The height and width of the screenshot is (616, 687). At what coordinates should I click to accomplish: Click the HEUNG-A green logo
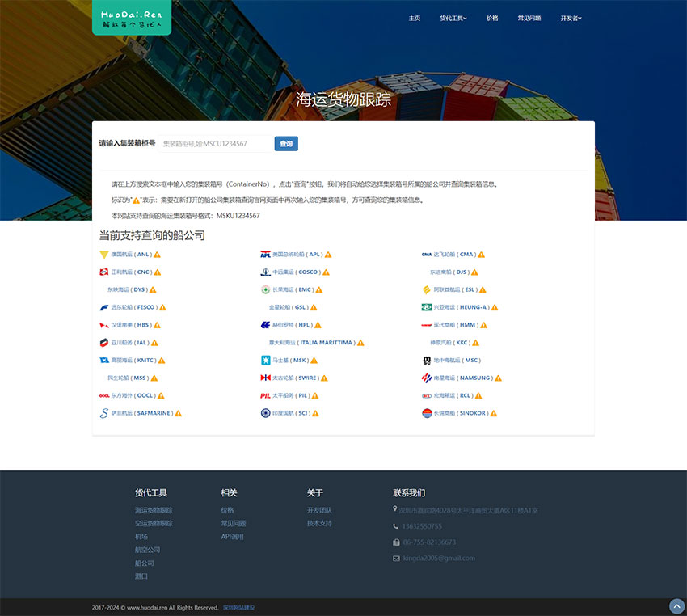coord(427,307)
